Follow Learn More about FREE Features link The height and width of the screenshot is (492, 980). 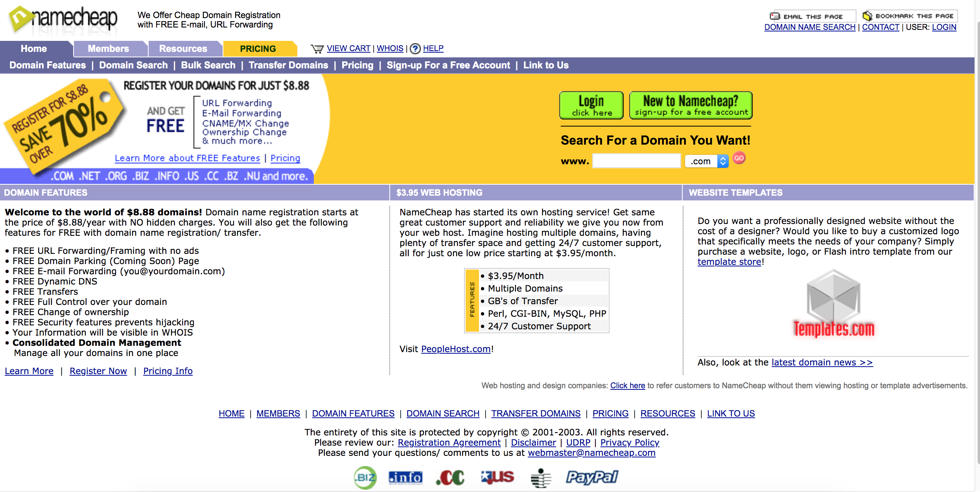click(187, 158)
